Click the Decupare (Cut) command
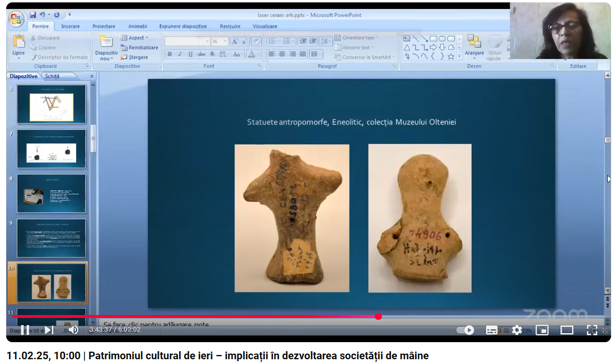This screenshot has height=364, width=612. tap(46, 38)
